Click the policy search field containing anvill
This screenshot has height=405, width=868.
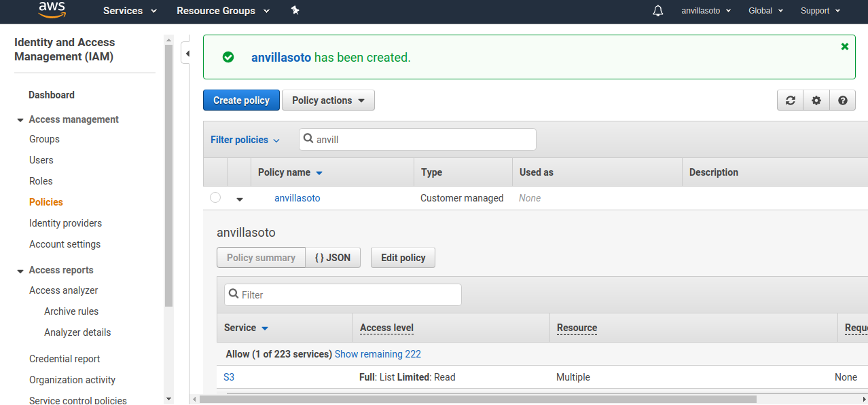pyautogui.click(x=418, y=140)
